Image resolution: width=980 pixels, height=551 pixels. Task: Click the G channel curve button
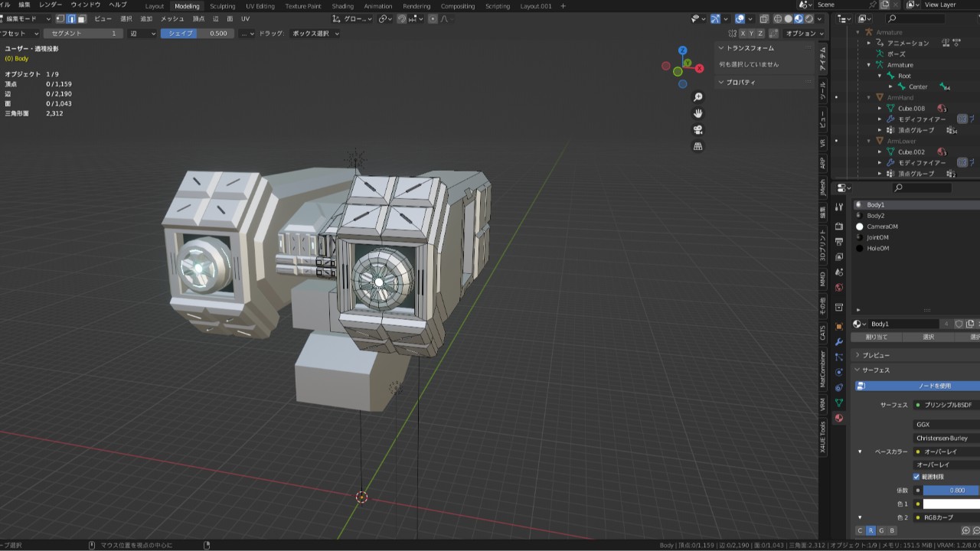click(881, 530)
